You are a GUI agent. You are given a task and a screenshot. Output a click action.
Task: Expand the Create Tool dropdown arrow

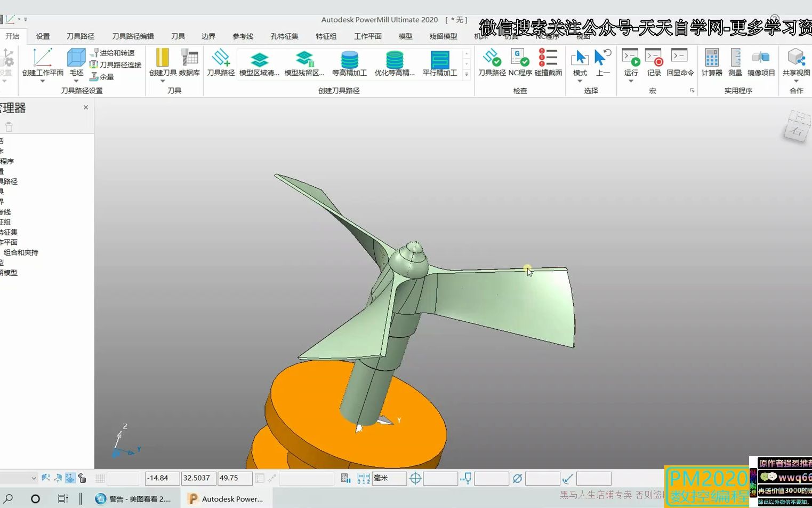point(163,81)
